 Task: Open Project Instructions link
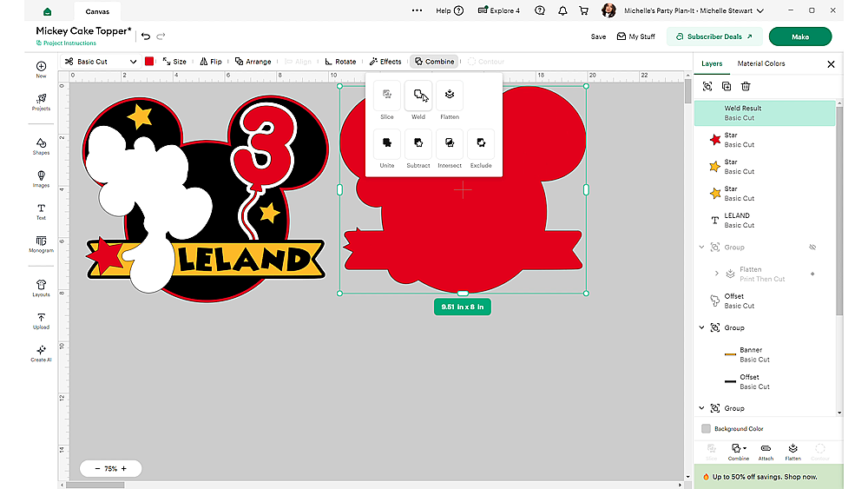[x=66, y=43]
